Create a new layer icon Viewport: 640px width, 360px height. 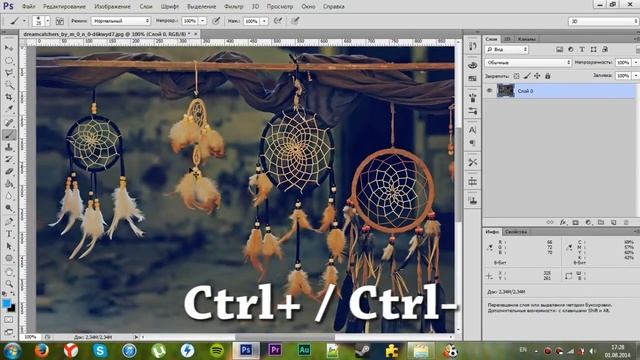(613, 222)
